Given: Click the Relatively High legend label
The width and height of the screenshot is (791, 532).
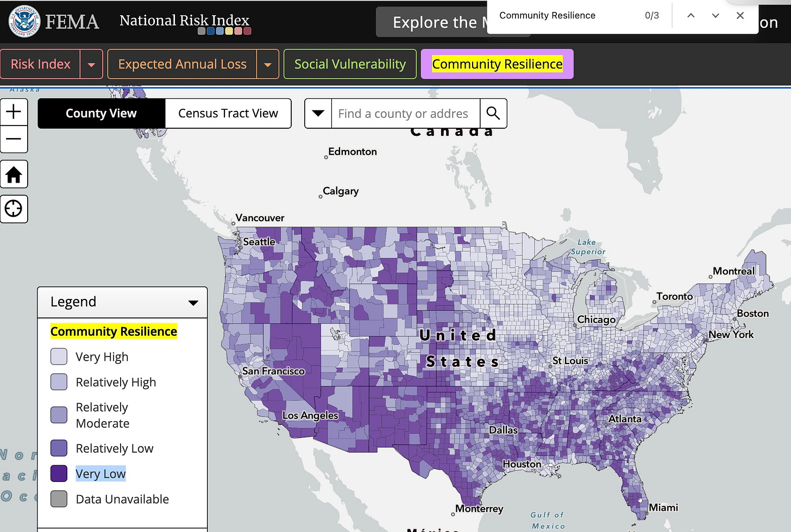Looking at the screenshot, I should click(x=116, y=382).
